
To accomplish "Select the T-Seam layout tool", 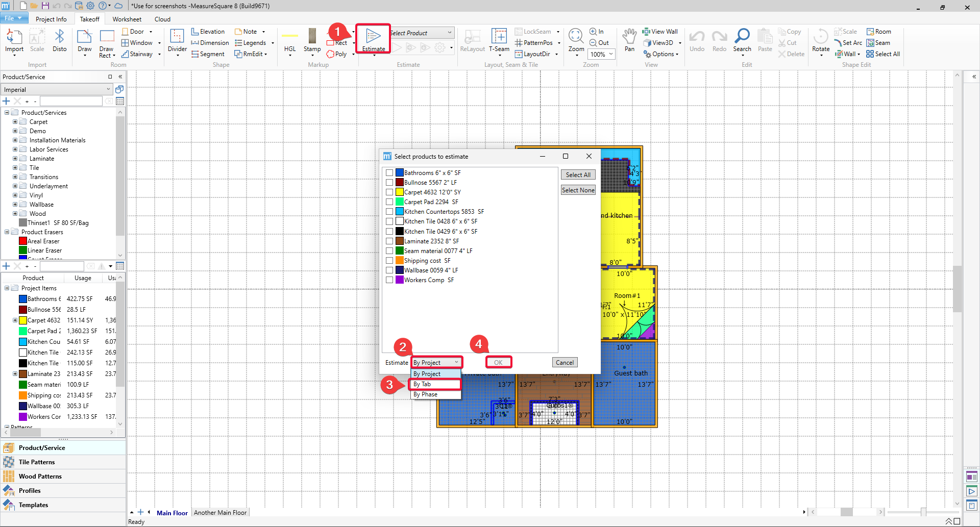I will (499, 41).
